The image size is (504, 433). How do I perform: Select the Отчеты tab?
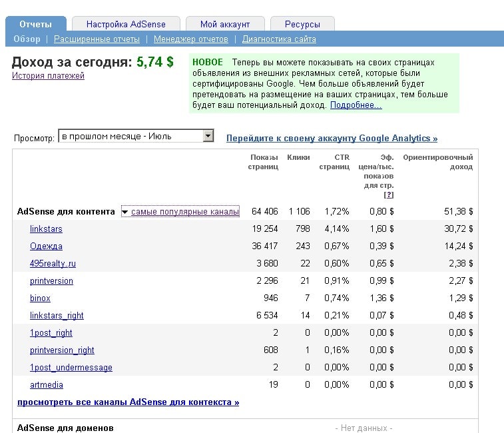(35, 24)
